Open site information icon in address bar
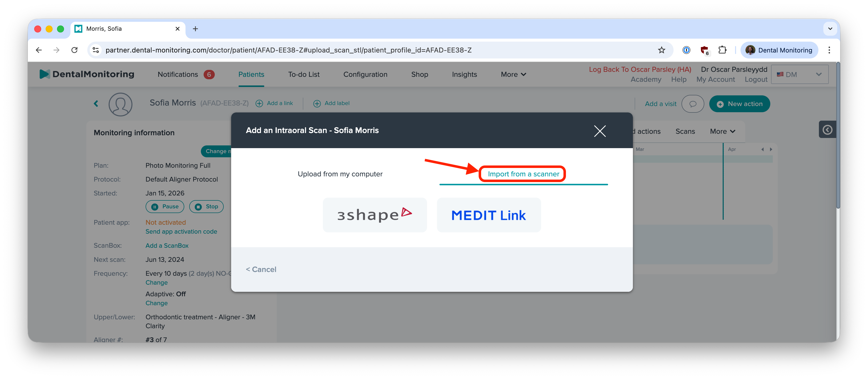This screenshot has width=868, height=379. click(x=96, y=50)
